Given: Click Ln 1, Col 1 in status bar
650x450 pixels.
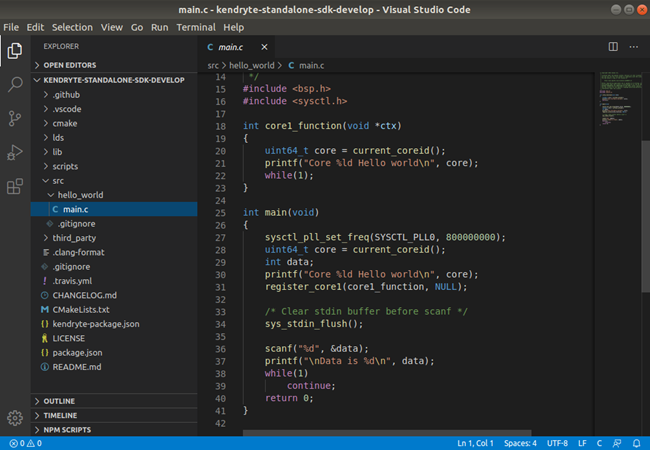Looking at the screenshot, I should pos(475,443).
